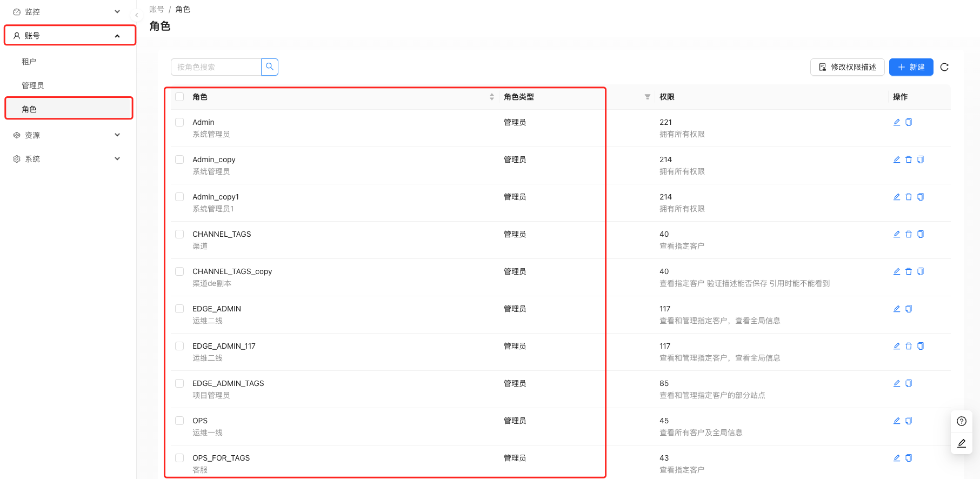
Task: Copy the CHANNEL_TAGS role
Action: 921,234
